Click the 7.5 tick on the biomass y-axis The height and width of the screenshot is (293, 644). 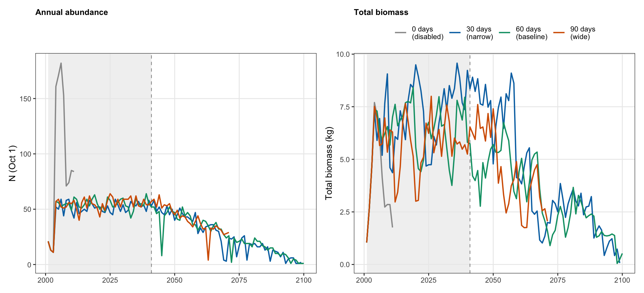click(x=345, y=107)
